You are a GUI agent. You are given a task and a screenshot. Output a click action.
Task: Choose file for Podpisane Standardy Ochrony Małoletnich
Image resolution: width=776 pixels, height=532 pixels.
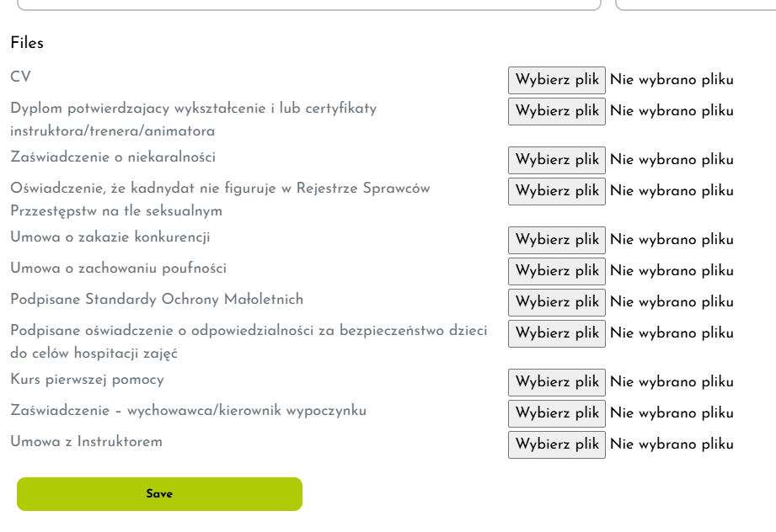tap(556, 302)
